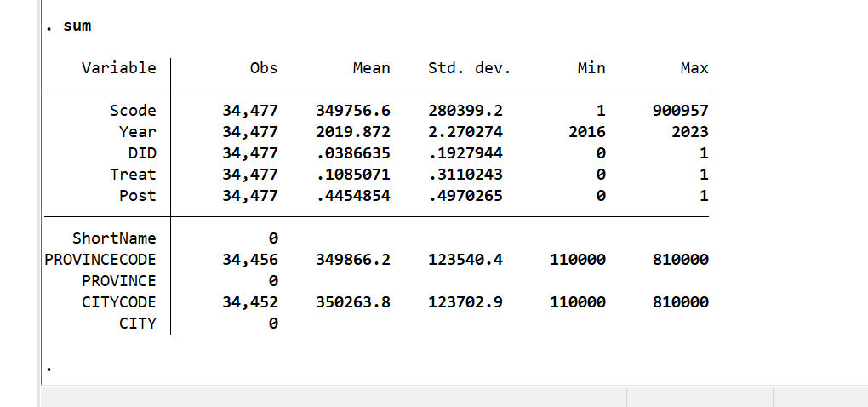Select the Mean column header

371,68
